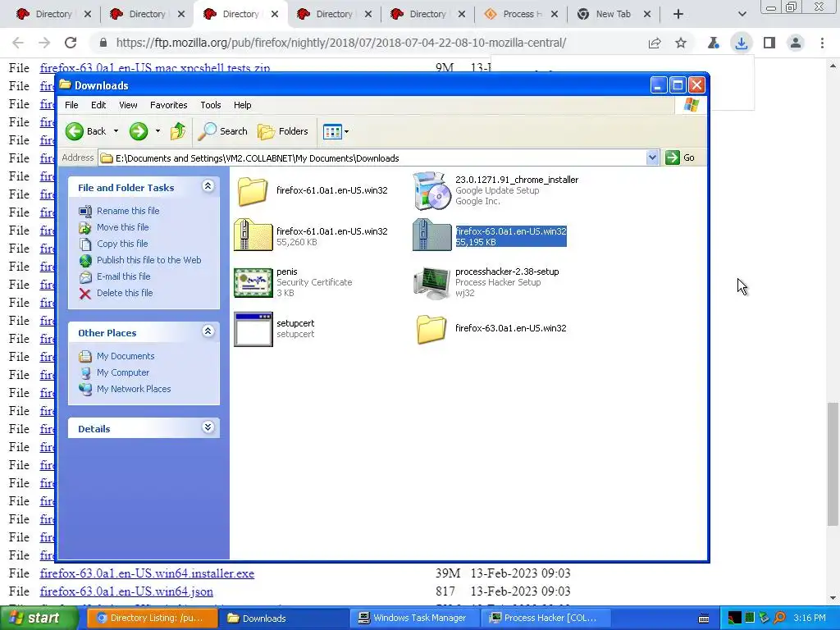
Task: Open the Help menu
Action: [x=242, y=105]
